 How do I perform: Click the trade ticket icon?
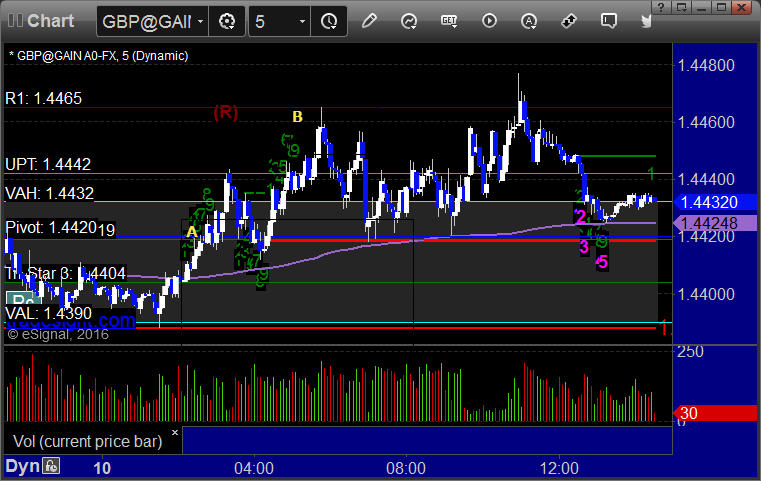click(569, 21)
